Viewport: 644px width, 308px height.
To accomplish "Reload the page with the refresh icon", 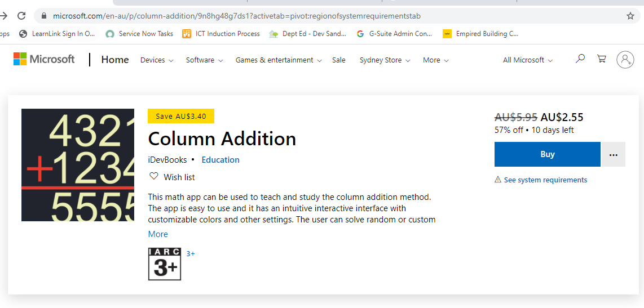I will tap(21, 16).
